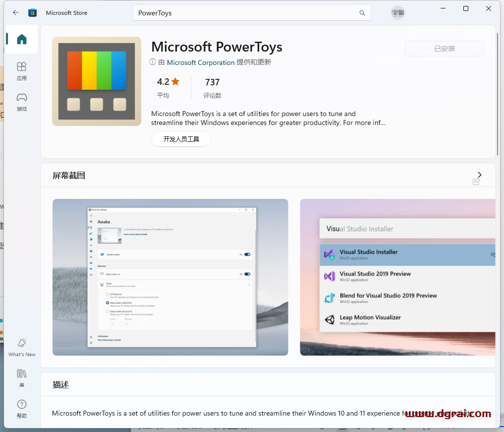504x432 pixels.
Task: Click the 开发人员工具 category button
Action: pos(181,139)
